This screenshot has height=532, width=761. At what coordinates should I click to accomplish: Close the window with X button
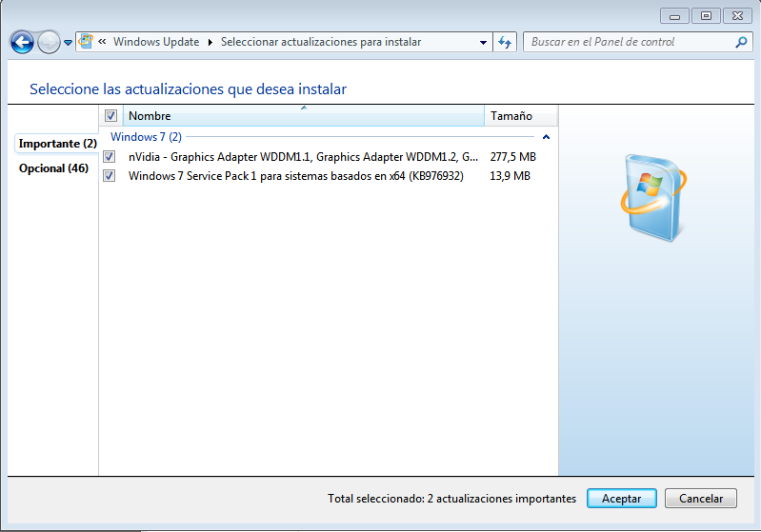738,16
